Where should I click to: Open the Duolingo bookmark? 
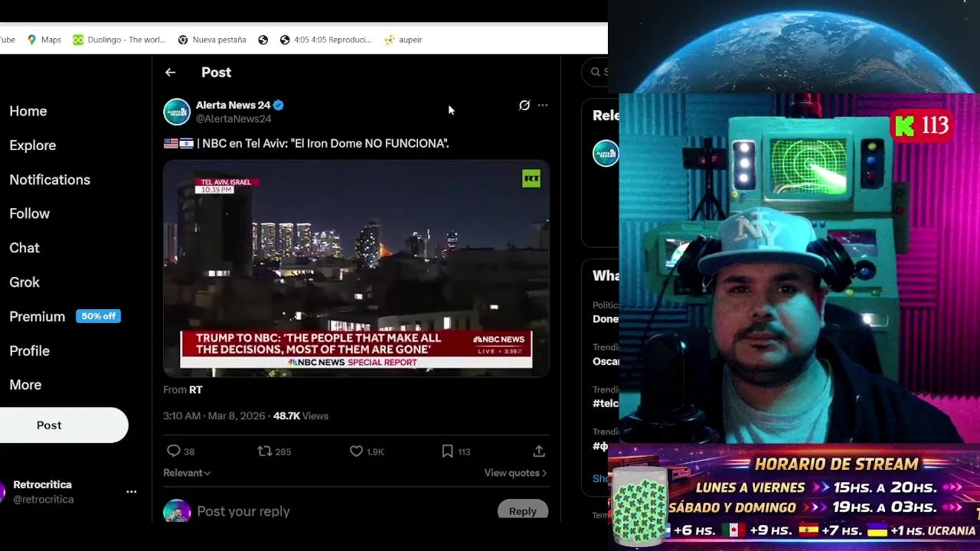pyautogui.click(x=119, y=40)
